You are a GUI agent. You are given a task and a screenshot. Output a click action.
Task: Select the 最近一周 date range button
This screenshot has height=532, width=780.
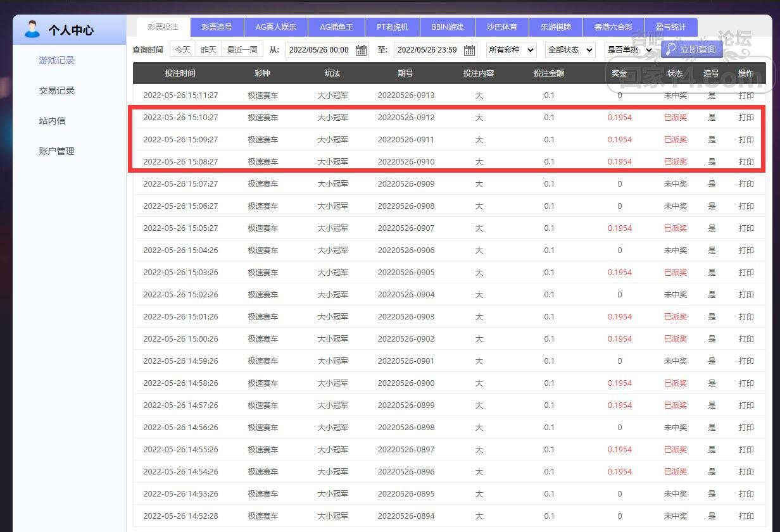(x=242, y=49)
